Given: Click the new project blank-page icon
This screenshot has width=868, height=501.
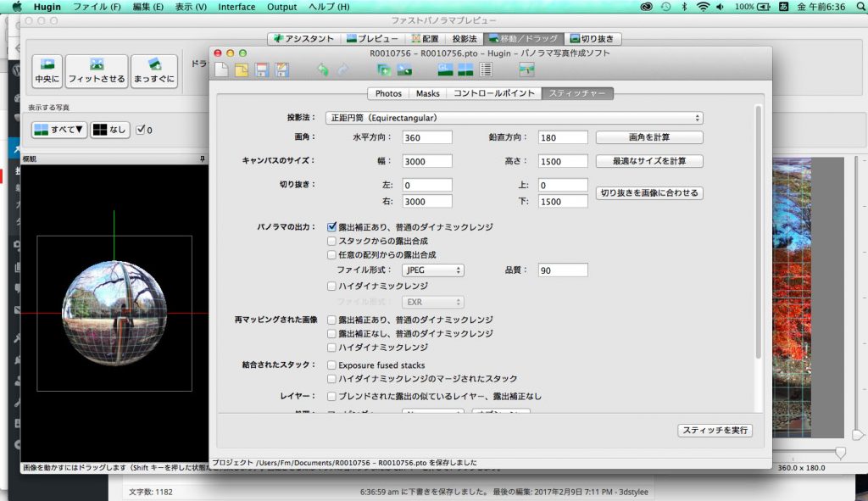Looking at the screenshot, I should [221, 70].
